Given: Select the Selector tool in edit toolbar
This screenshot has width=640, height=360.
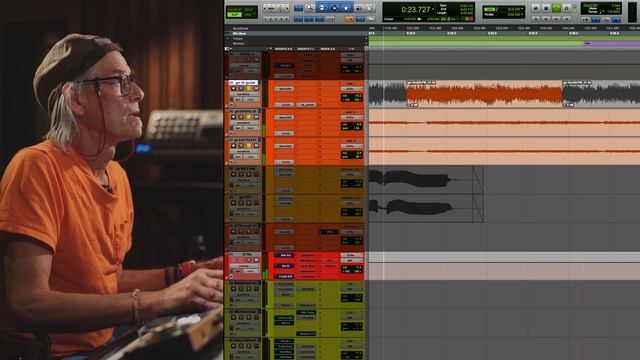Looking at the screenshot, I should [x=334, y=8].
